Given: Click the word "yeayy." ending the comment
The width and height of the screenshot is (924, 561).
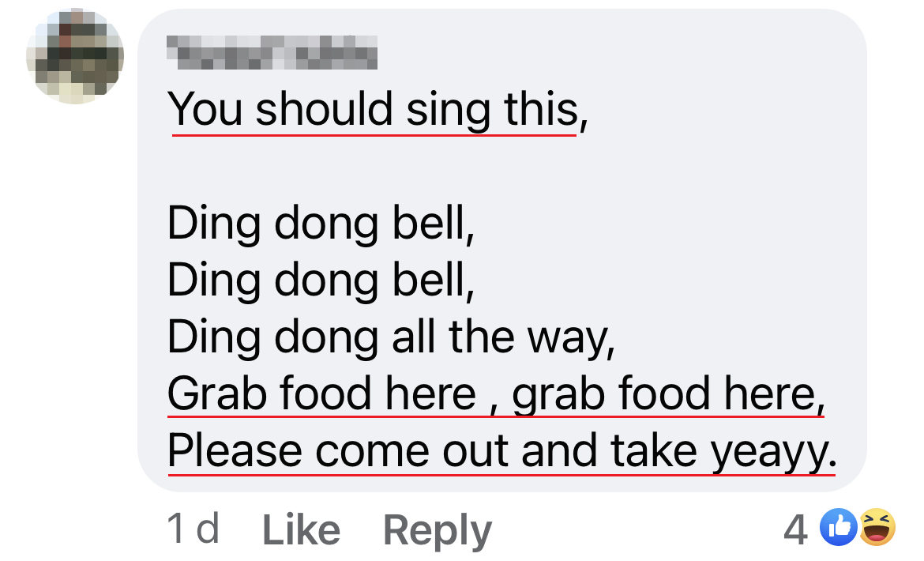Looking at the screenshot, I should [772, 451].
